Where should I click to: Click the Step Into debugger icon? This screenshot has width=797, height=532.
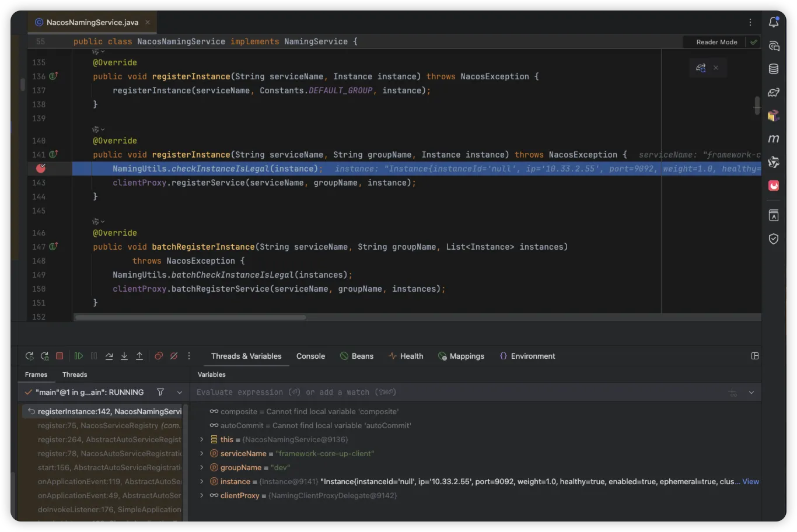pos(124,356)
